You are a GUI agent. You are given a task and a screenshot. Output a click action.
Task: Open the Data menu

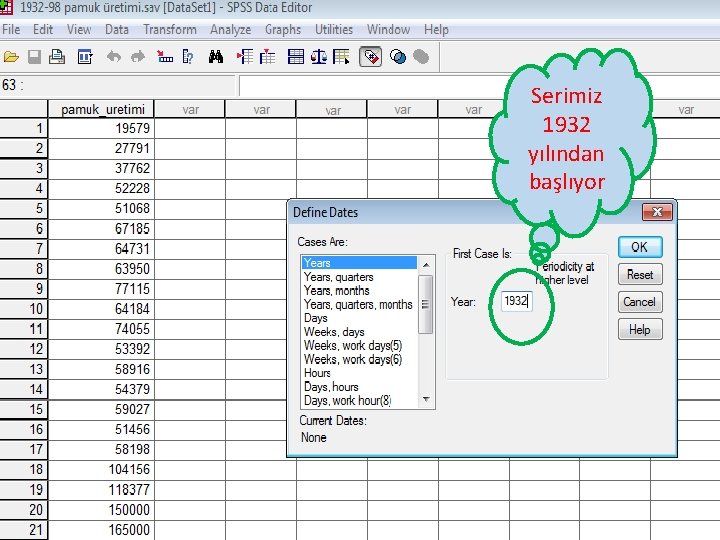pos(117,30)
